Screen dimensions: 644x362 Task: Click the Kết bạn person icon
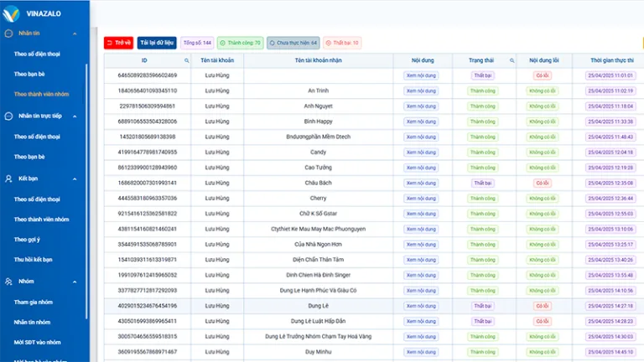9,178
